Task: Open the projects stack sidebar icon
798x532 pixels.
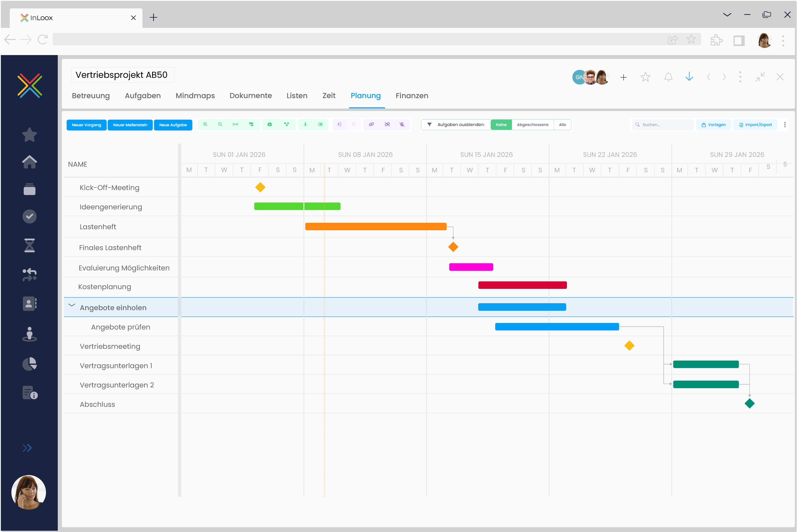Action: pyautogui.click(x=30, y=189)
